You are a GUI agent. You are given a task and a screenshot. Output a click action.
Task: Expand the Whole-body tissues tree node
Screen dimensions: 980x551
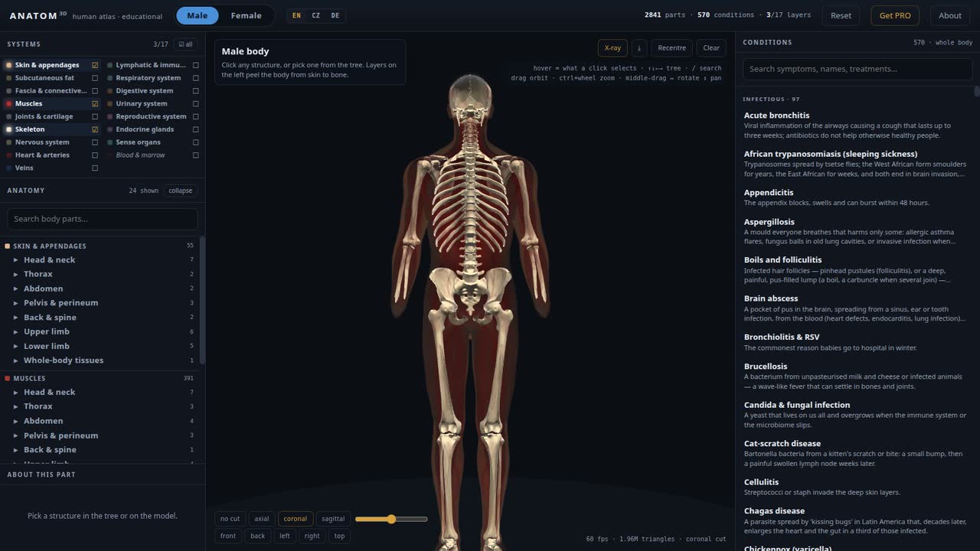click(15, 360)
